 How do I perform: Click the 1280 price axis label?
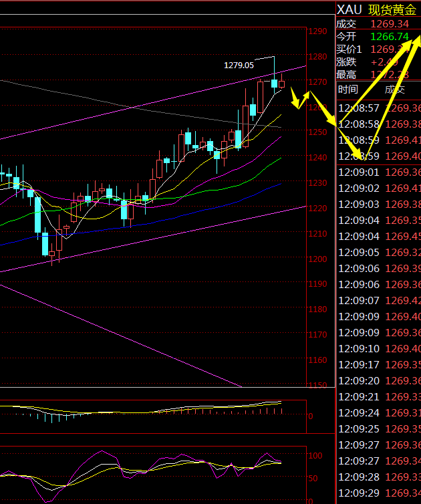(x=318, y=57)
